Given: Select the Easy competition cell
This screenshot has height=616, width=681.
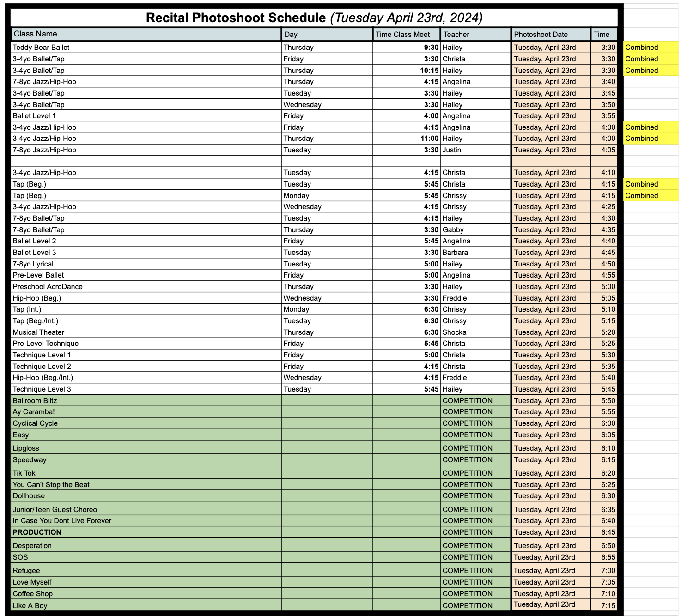Looking at the screenshot, I should (146, 435).
